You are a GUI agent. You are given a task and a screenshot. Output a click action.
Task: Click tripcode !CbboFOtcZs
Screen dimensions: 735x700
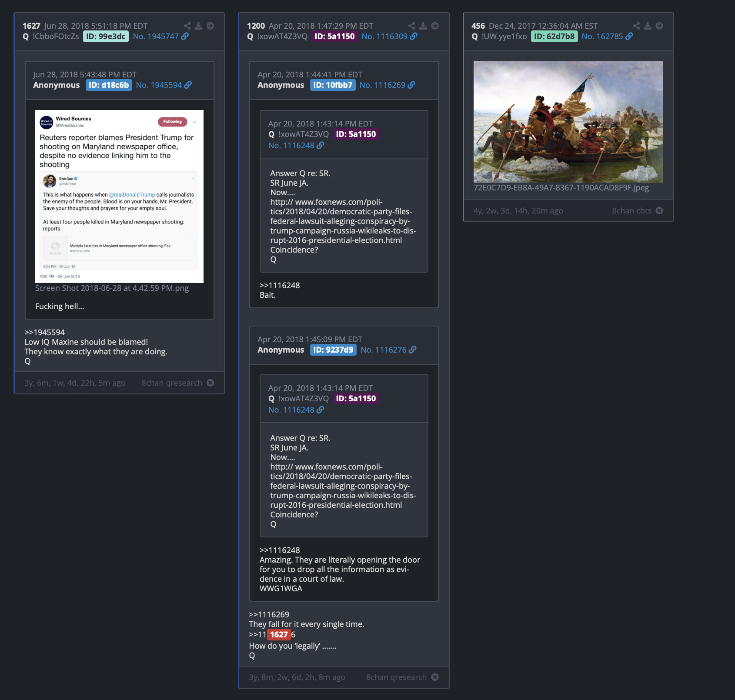[56, 36]
